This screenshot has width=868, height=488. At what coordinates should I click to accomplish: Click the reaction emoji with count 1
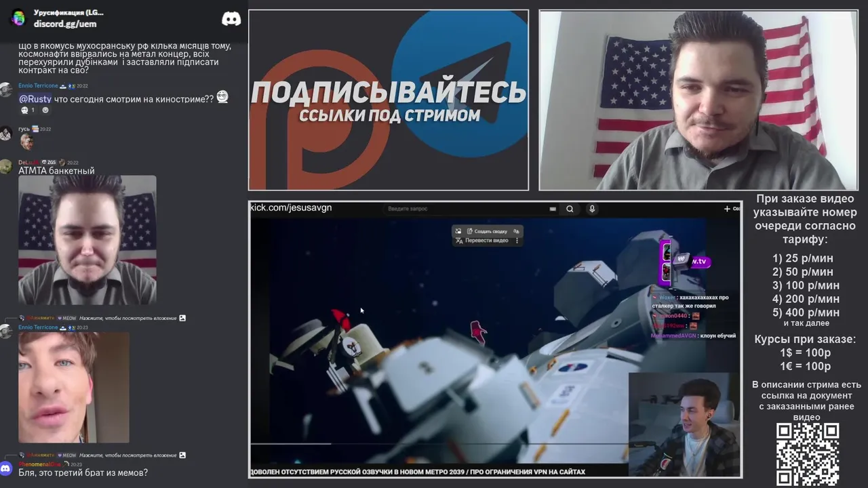pyautogui.click(x=28, y=110)
